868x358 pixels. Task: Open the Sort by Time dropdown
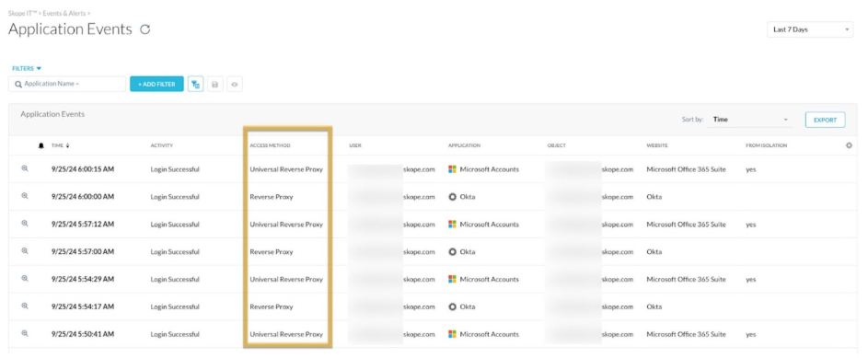point(750,120)
